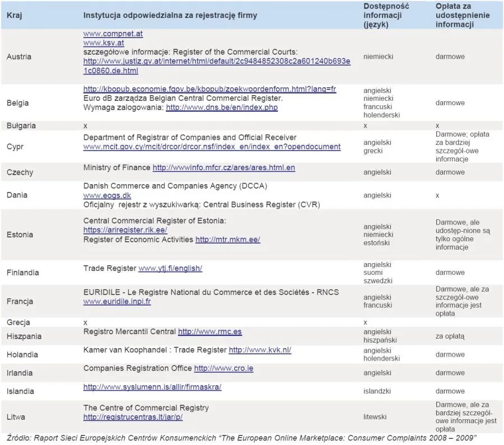
Task: Click the French www.euridile.inpi.fr link
Action: click(x=116, y=302)
